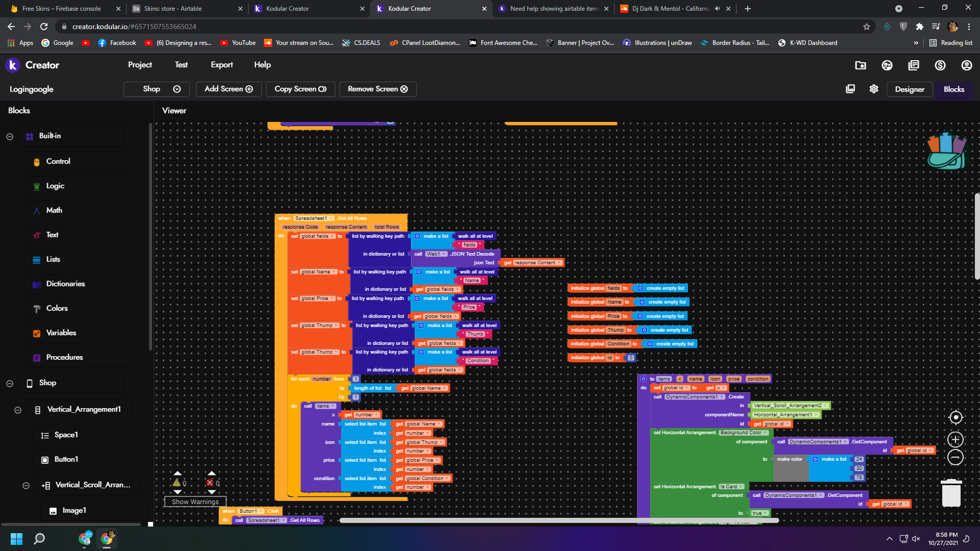Click the trash can icon
The width and height of the screenshot is (980, 551).
coord(951,493)
